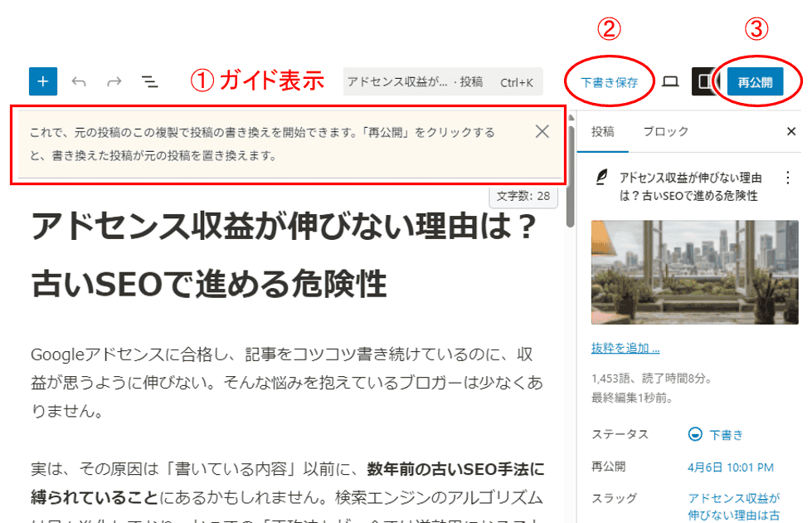This screenshot has height=523, width=812.
Task: Open the block inserter plus button
Action: coord(42,81)
